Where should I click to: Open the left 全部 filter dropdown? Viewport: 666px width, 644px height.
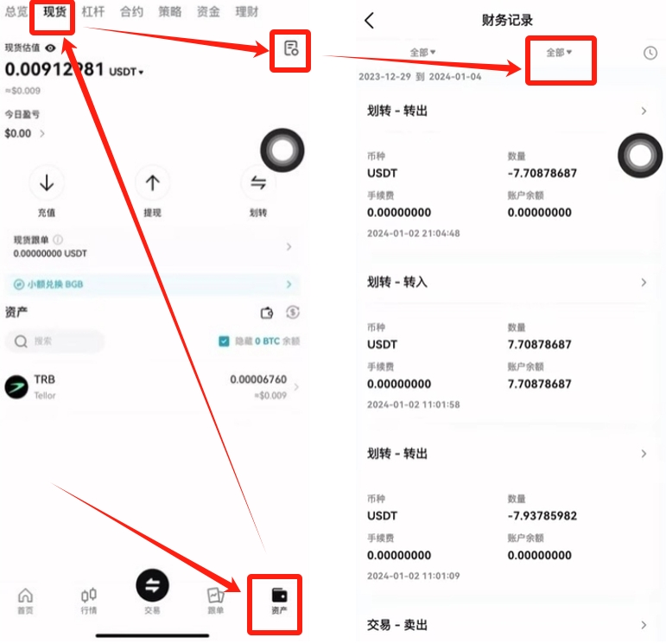tap(422, 52)
